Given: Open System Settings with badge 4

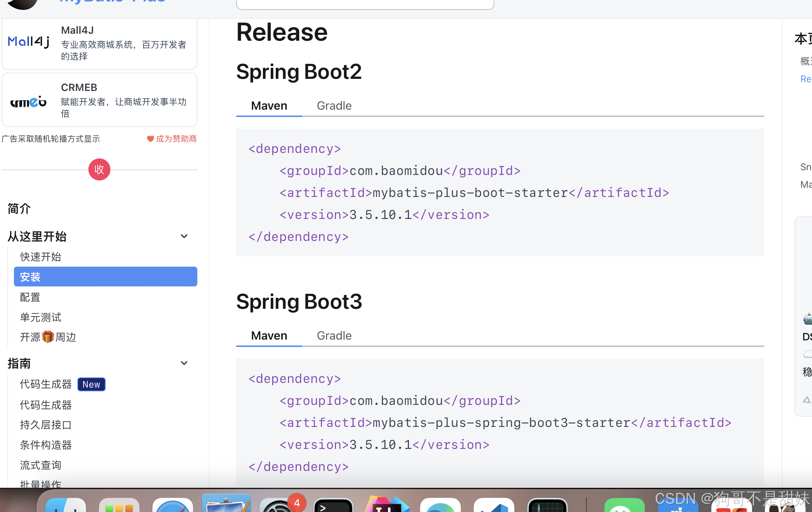Looking at the screenshot, I should point(279,506).
